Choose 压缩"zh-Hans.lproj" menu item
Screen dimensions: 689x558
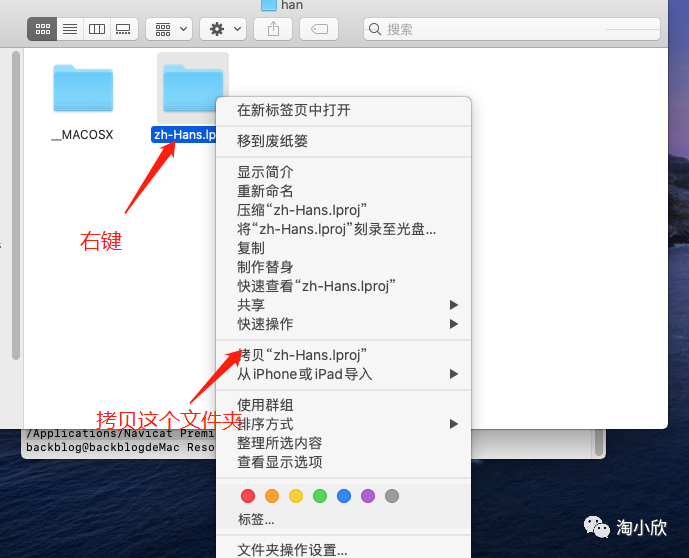344,210
